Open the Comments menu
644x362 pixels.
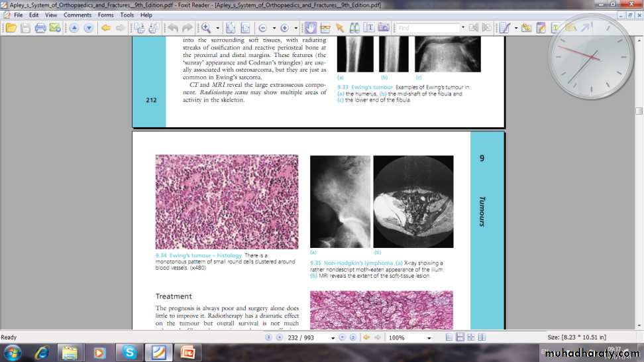pos(78,15)
